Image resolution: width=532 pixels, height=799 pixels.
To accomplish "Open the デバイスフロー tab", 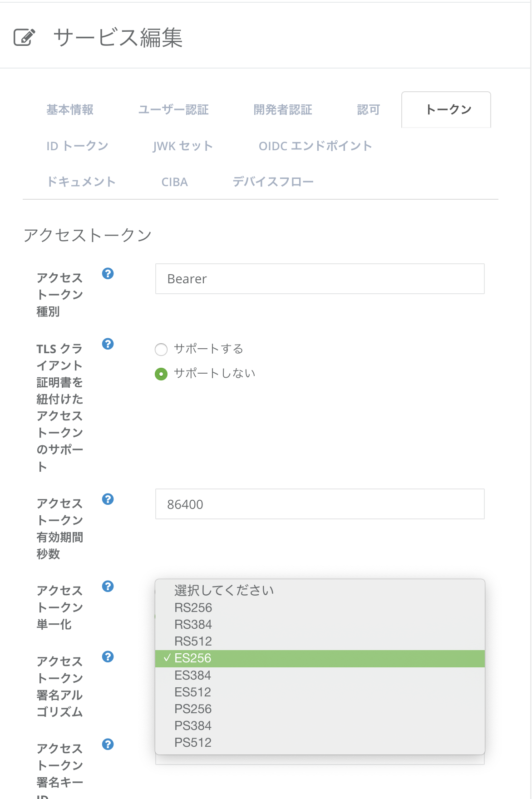I will coord(273,182).
